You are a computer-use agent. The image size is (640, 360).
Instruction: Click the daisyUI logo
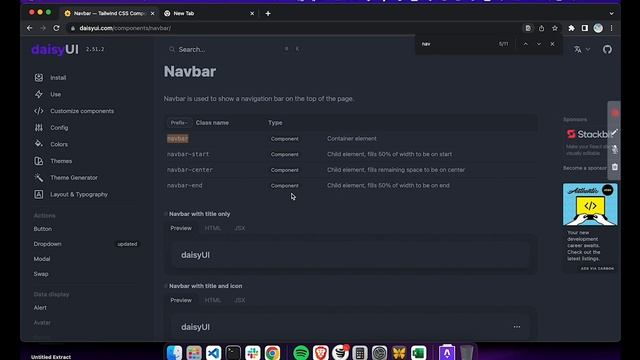(x=55, y=49)
